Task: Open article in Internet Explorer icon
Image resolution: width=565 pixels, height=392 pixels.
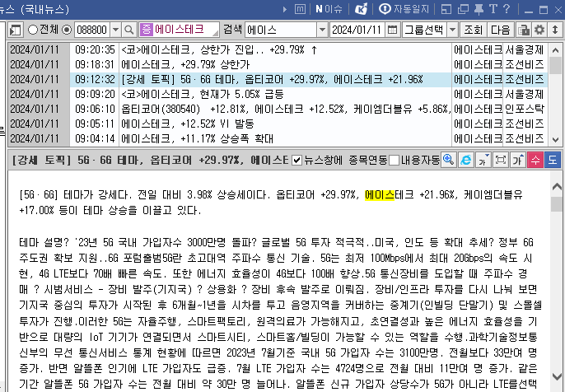Action: 466,160
